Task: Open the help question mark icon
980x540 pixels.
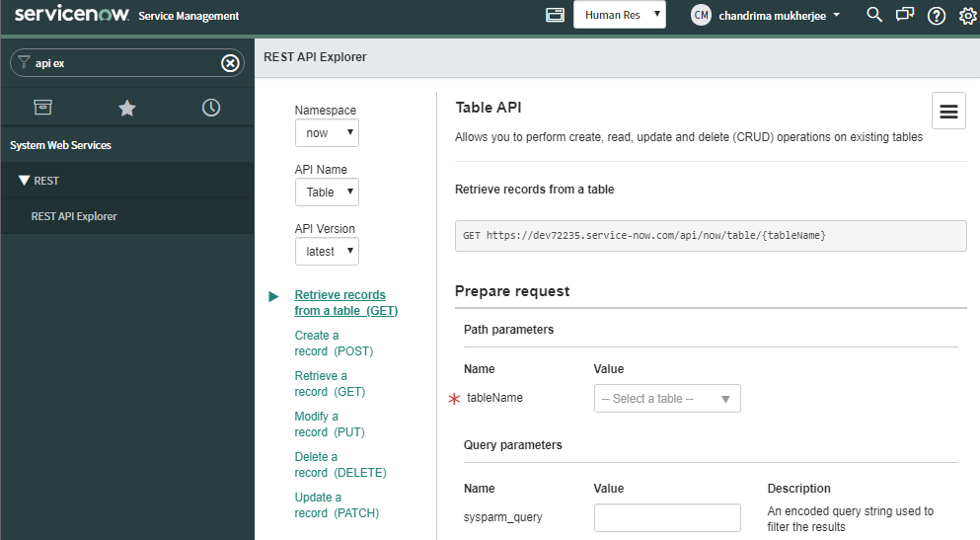Action: point(937,15)
